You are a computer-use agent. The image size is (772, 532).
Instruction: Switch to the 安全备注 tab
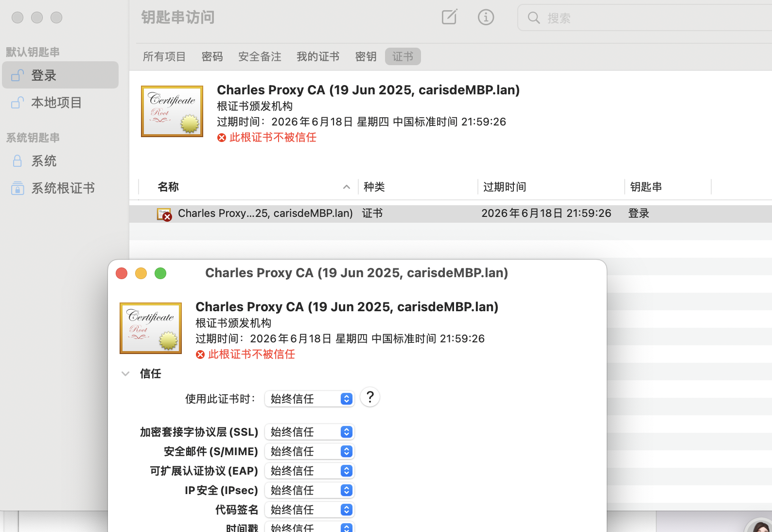tap(260, 56)
